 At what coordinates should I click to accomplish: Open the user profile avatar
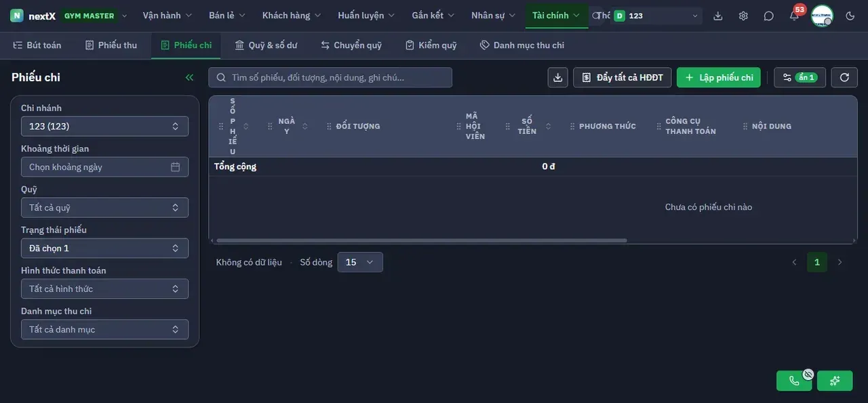coord(822,16)
